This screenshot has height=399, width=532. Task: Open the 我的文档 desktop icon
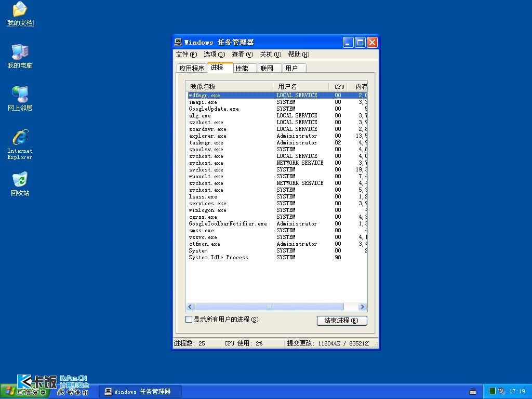tap(20, 14)
